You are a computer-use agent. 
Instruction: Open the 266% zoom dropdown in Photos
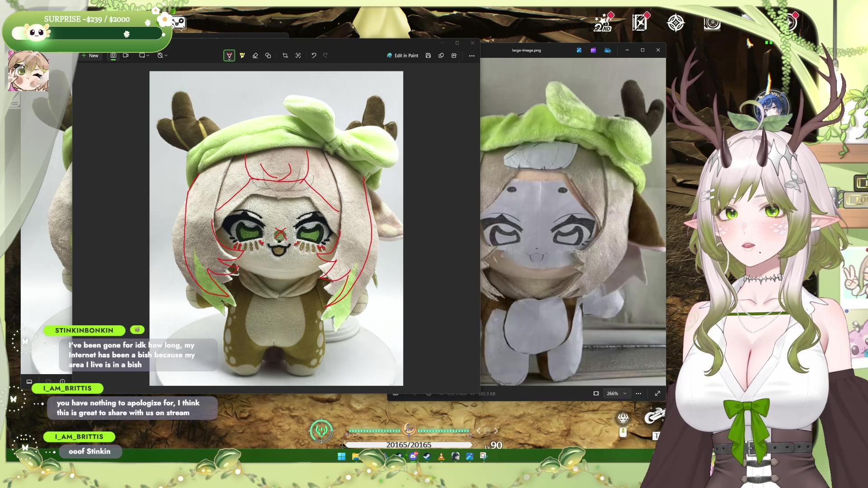point(617,394)
